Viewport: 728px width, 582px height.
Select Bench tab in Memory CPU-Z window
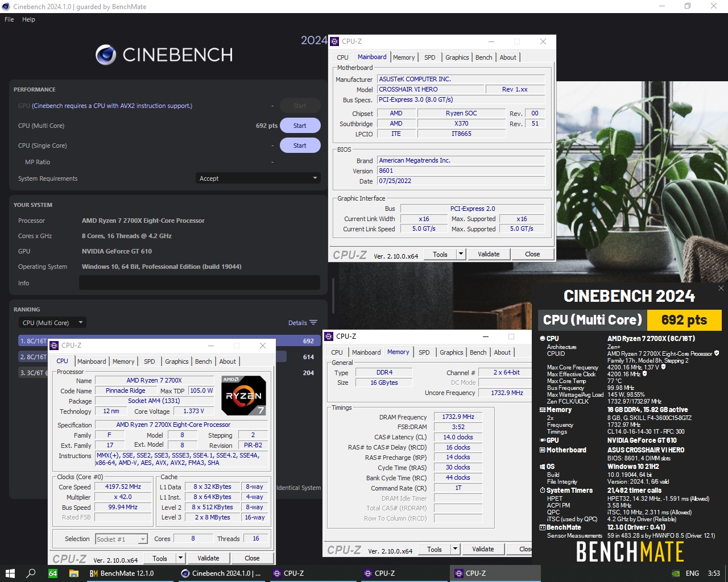[x=478, y=352]
